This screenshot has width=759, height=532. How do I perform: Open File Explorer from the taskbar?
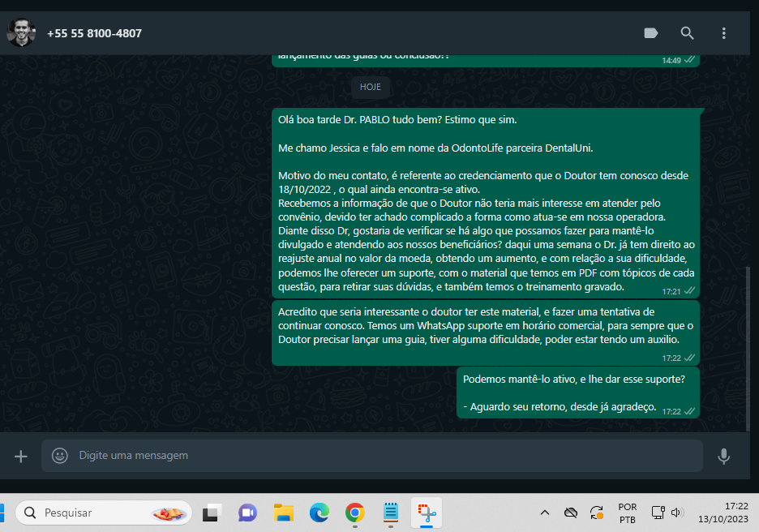(x=284, y=513)
